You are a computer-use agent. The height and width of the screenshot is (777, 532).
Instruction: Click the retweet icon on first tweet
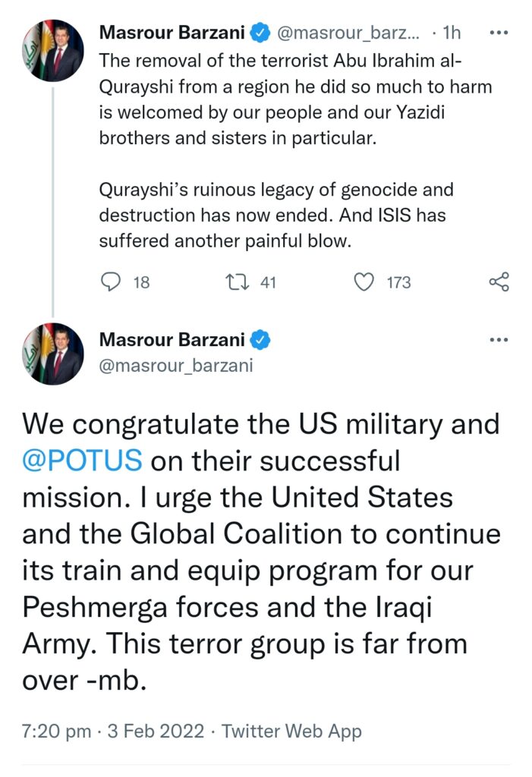pyautogui.click(x=239, y=282)
